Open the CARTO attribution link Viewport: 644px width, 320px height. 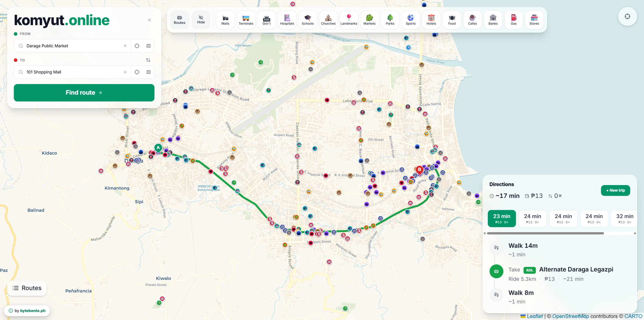tap(633, 316)
